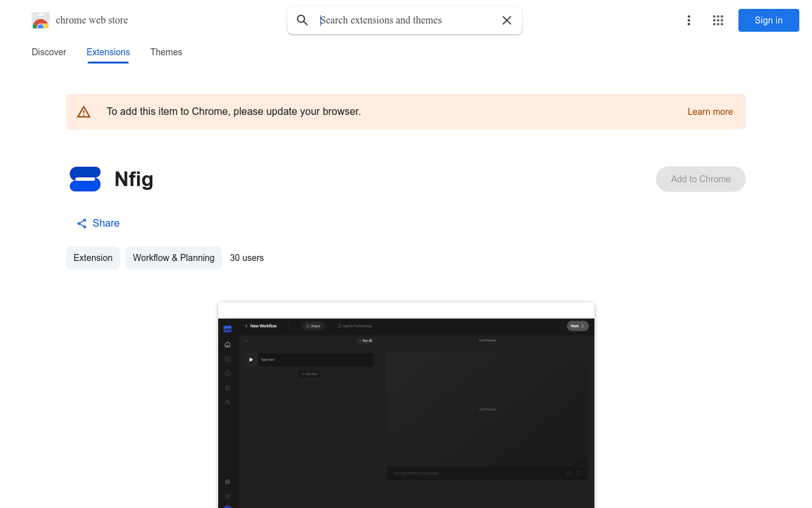
Task: Click the Add to Chrome button
Action: (701, 179)
